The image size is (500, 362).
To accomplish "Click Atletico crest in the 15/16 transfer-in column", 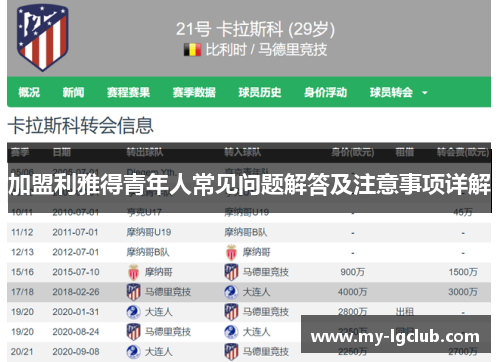I will point(231,272).
